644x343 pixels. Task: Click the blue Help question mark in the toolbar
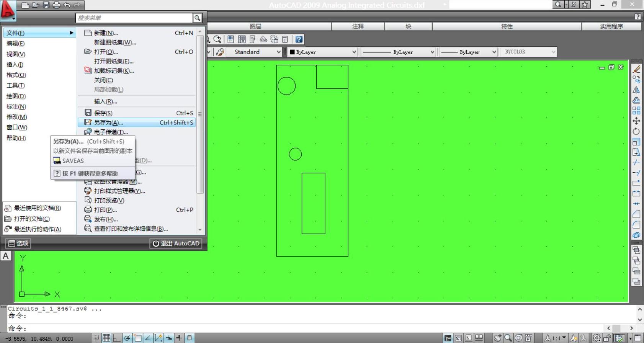point(299,39)
